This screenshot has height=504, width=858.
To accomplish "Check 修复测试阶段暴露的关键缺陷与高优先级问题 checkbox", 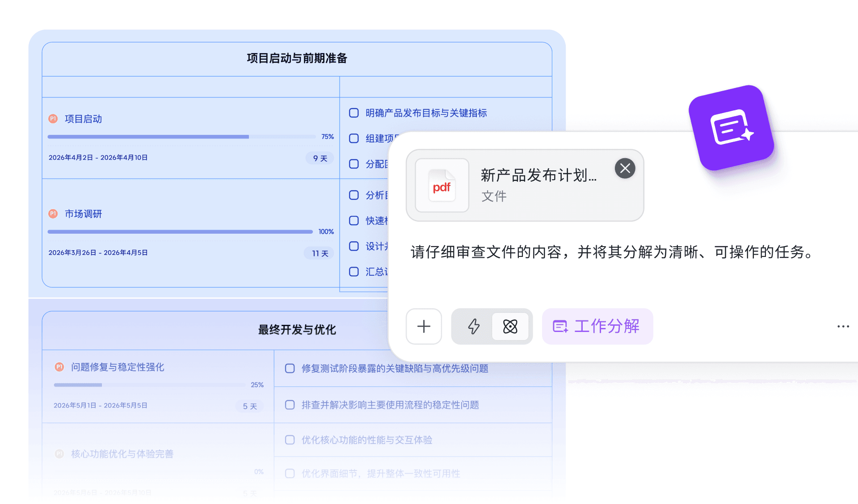I will point(290,369).
